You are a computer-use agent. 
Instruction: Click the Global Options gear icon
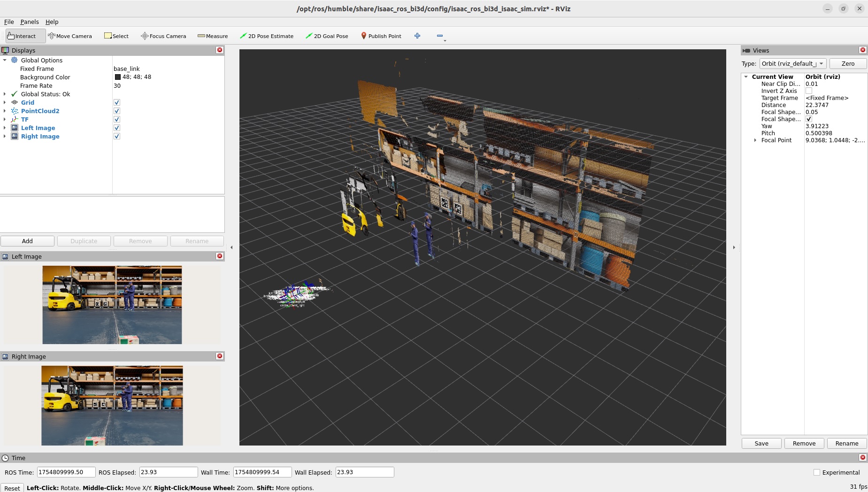point(15,60)
